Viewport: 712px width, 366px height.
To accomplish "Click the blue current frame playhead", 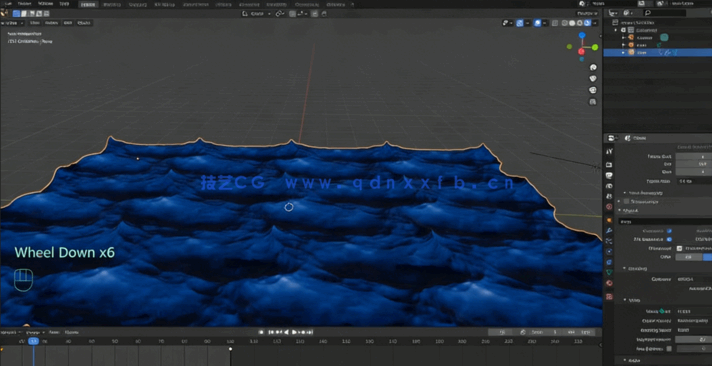I will coord(33,341).
